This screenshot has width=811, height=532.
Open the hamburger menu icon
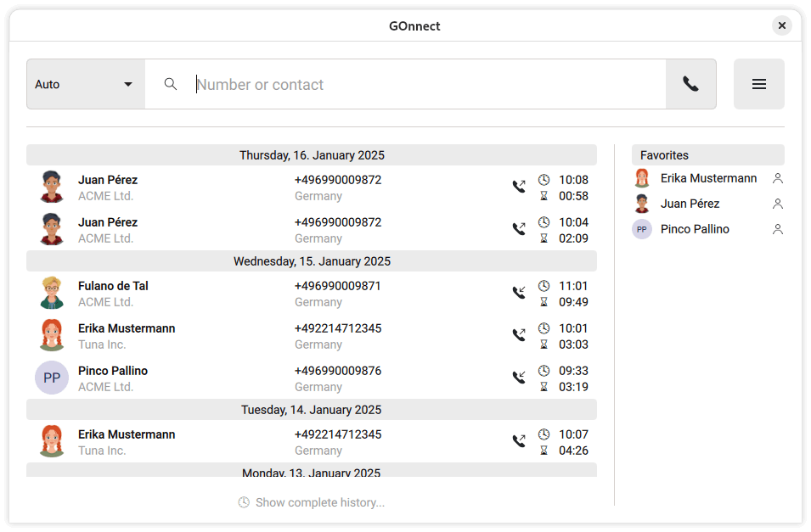tap(758, 83)
